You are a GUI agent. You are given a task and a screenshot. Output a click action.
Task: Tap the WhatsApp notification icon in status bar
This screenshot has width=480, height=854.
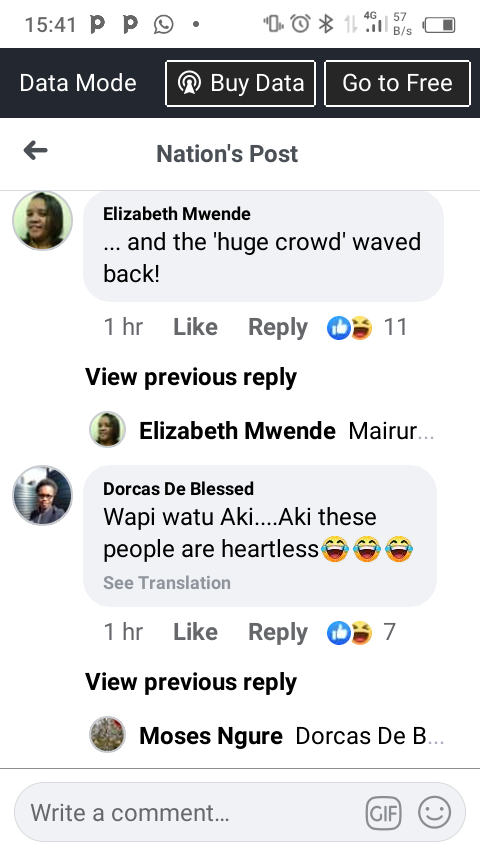(163, 25)
